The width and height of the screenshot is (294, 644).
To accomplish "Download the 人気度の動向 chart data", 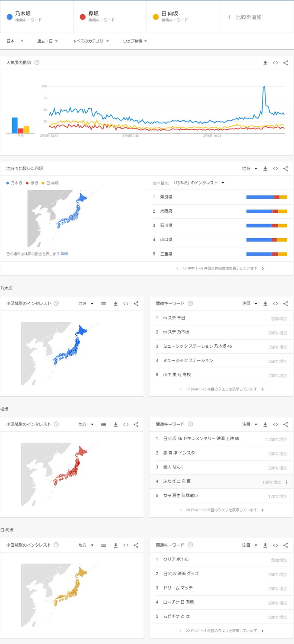I will [x=265, y=63].
